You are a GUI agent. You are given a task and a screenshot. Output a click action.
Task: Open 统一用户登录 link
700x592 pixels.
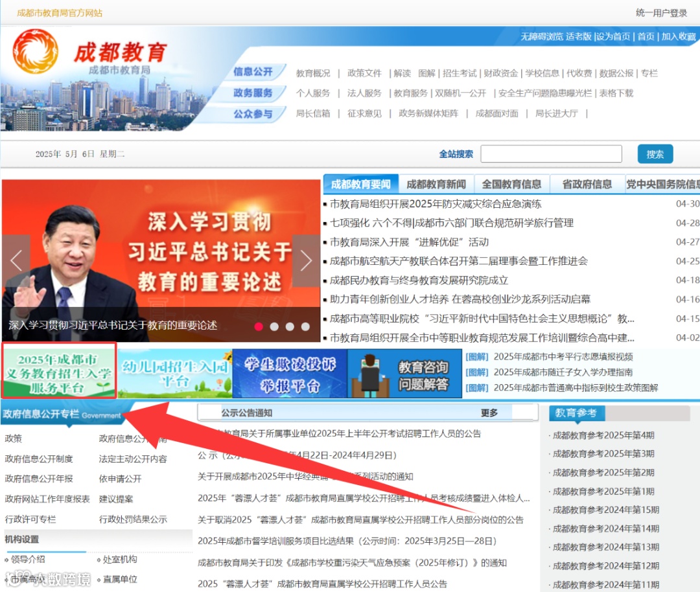click(662, 13)
